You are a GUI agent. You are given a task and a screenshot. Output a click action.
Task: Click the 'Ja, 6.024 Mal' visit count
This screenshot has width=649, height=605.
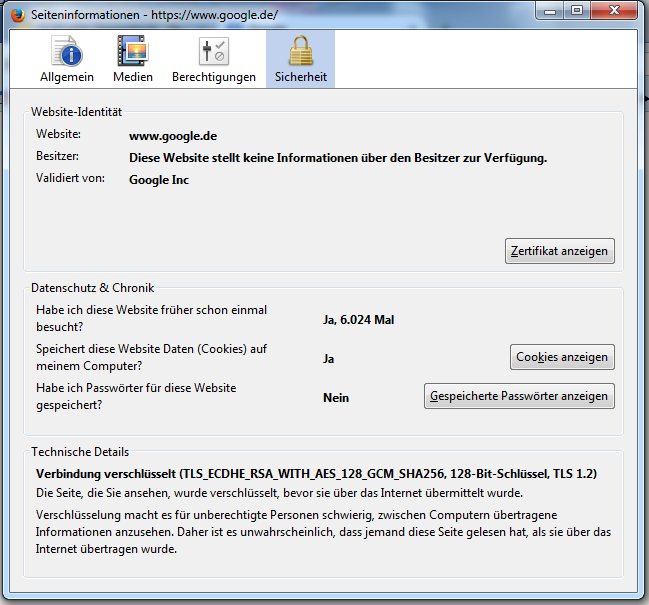[x=358, y=320]
